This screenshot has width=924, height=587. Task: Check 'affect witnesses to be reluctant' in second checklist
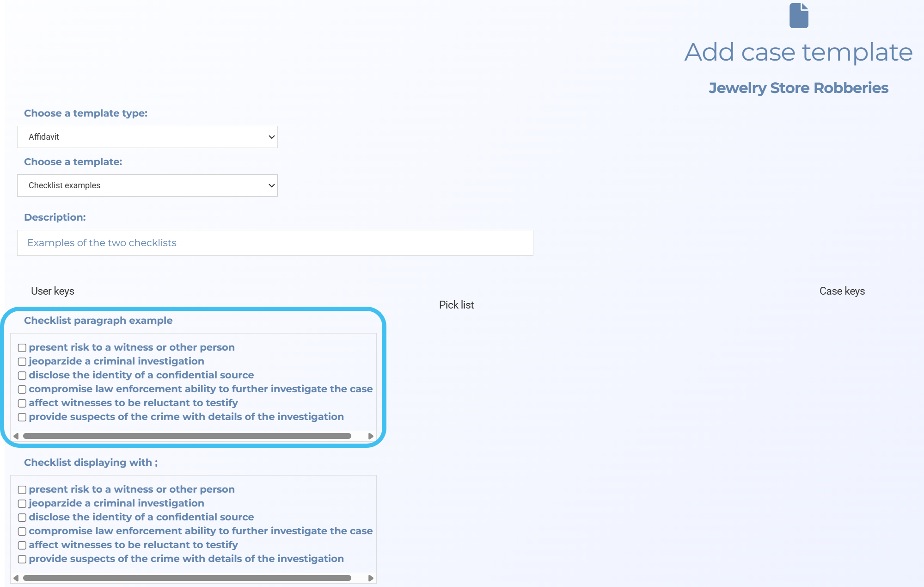22,545
